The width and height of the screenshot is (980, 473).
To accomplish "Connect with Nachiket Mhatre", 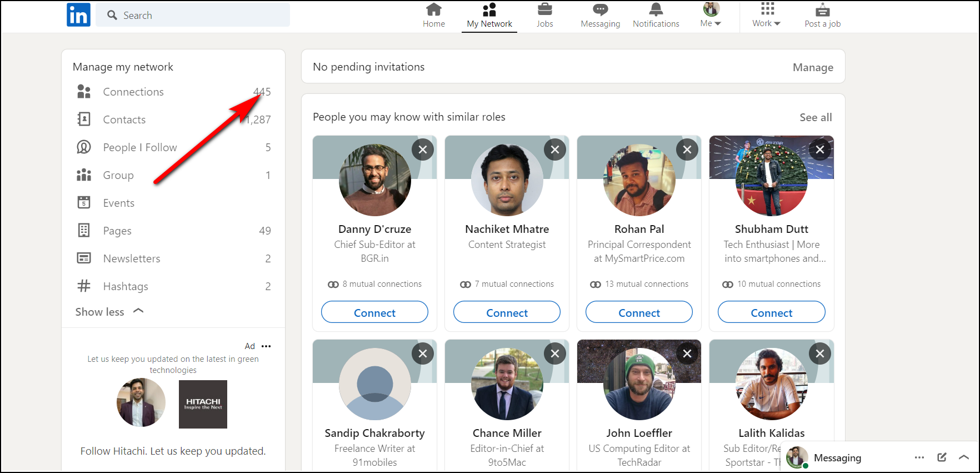I will 507,312.
